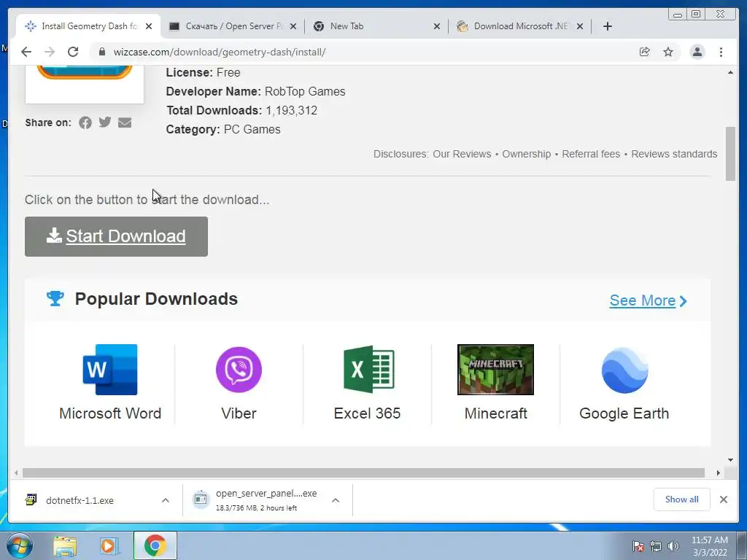This screenshot has height=560, width=747.
Task: Close the New Tab tab
Action: coord(436,26)
